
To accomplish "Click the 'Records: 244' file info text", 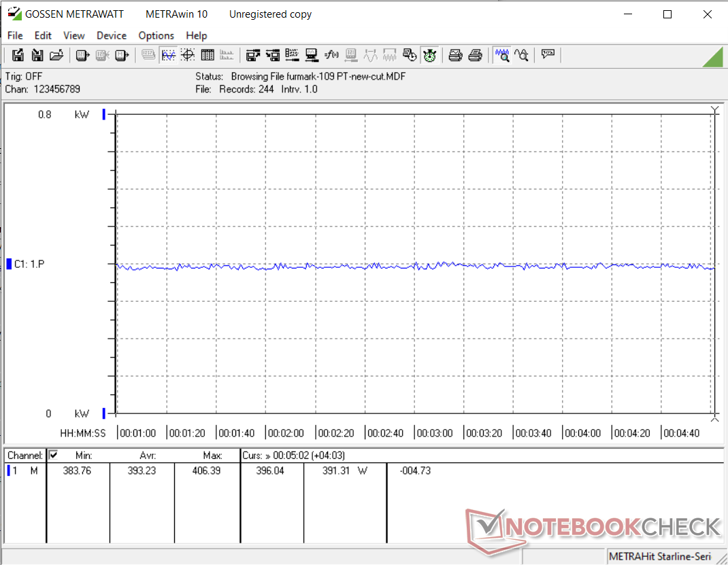I will tap(246, 89).
